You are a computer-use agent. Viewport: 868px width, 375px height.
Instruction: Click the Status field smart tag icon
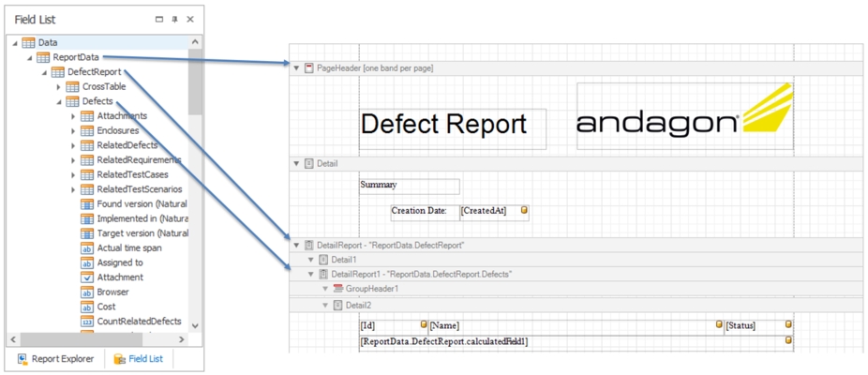coord(787,324)
